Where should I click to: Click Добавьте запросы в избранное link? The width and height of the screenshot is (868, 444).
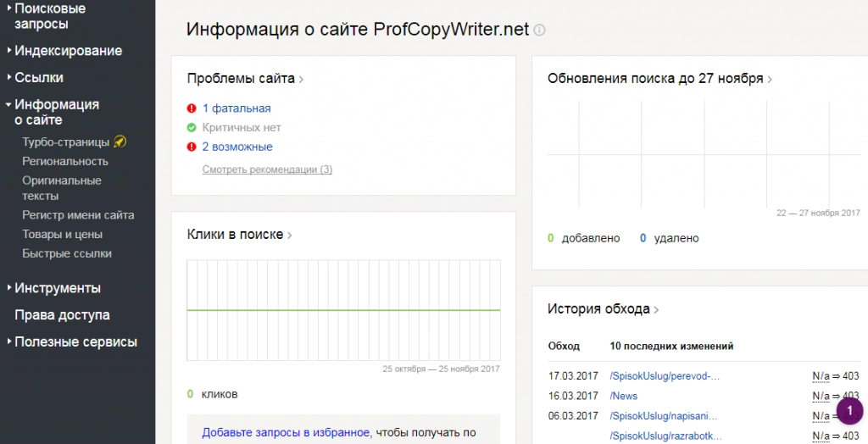coord(285,432)
